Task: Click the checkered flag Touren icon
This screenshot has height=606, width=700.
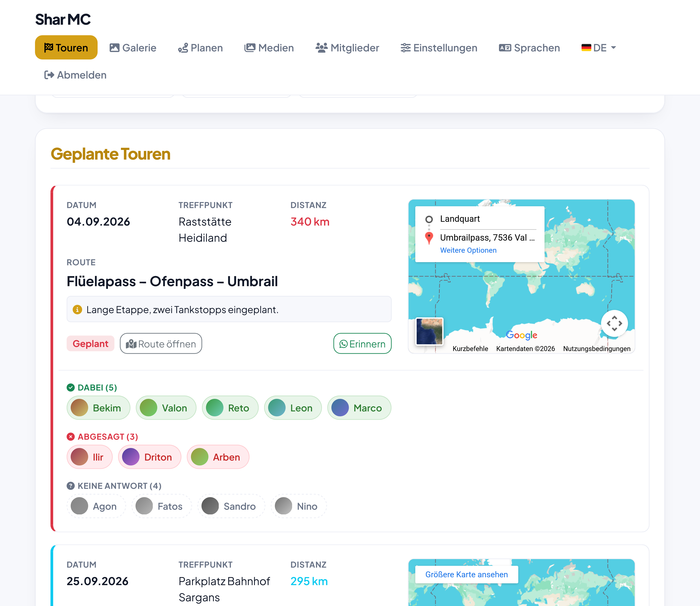Action: tap(49, 48)
